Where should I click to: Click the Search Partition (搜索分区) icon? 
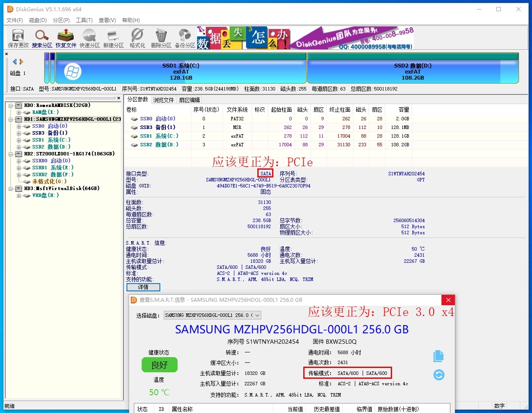[42, 38]
